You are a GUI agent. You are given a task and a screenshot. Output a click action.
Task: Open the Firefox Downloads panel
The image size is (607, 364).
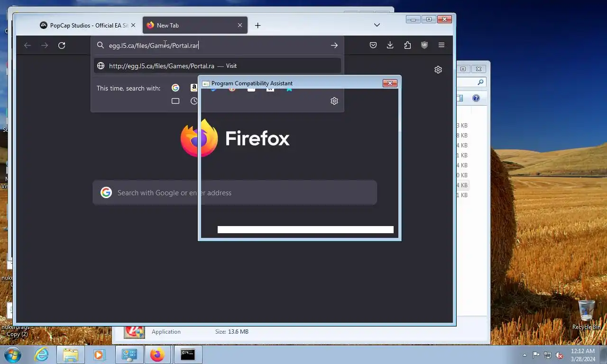point(390,45)
